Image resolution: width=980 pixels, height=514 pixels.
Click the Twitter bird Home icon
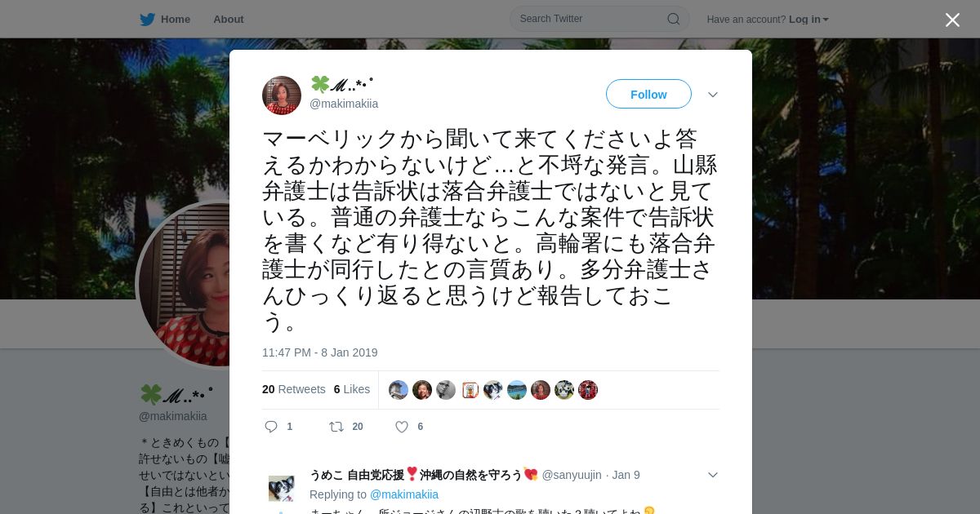click(x=147, y=20)
